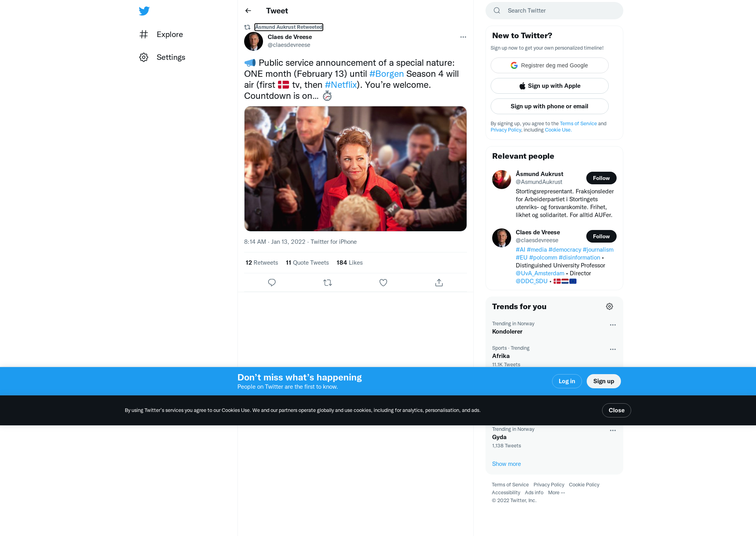The height and width of the screenshot is (536, 756).
Task: Retweet using the action bar icon
Action: [328, 282]
